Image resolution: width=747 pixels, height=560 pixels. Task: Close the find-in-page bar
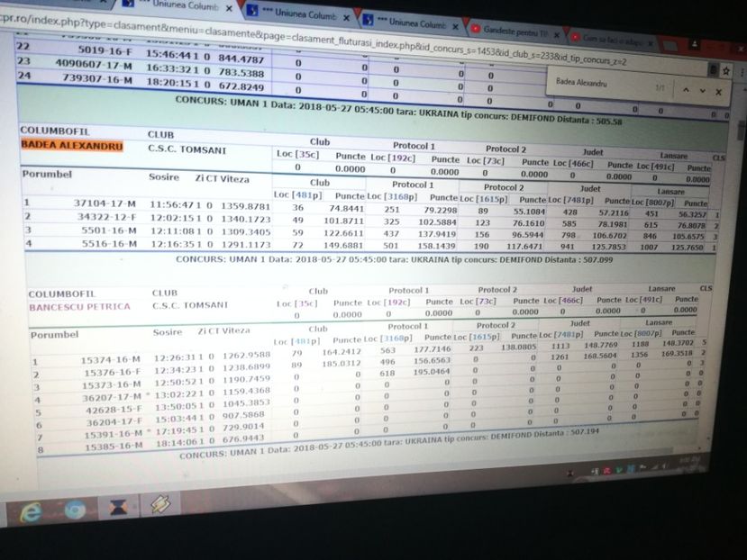point(719,91)
